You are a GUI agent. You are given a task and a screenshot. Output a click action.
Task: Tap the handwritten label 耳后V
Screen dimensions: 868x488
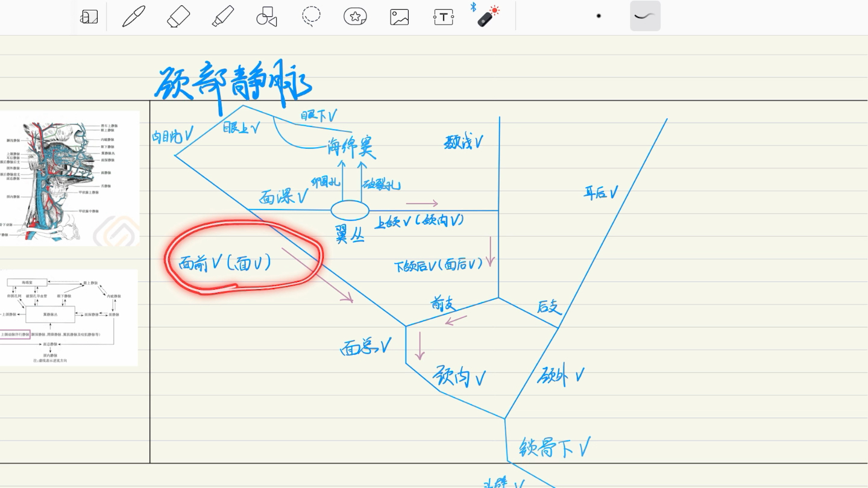[601, 192]
